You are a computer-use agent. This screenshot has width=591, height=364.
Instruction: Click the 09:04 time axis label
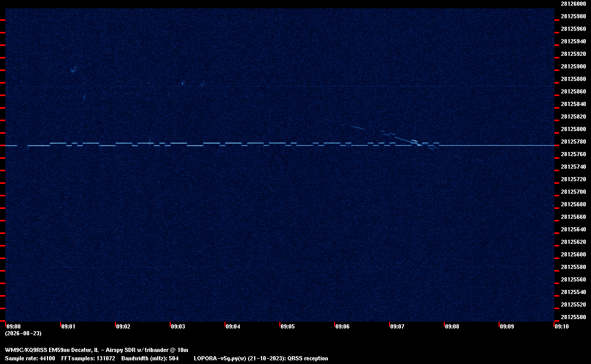coord(233,326)
